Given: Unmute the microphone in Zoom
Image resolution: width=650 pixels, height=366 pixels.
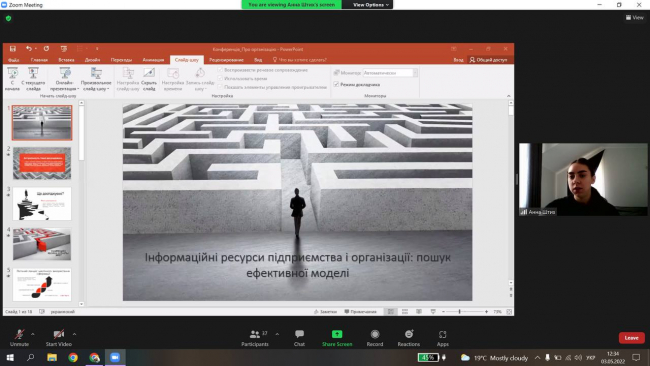Looking at the screenshot, I should pyautogui.click(x=19, y=337).
